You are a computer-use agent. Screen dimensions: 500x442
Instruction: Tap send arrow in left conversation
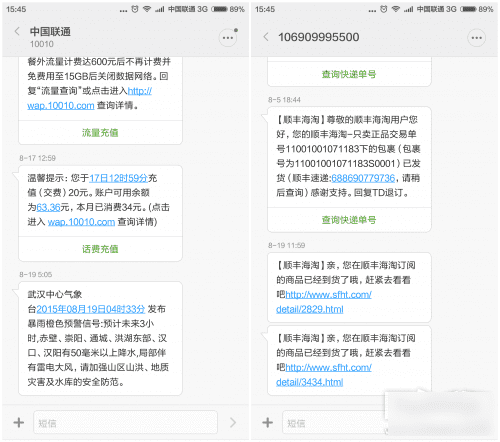tap(233, 423)
